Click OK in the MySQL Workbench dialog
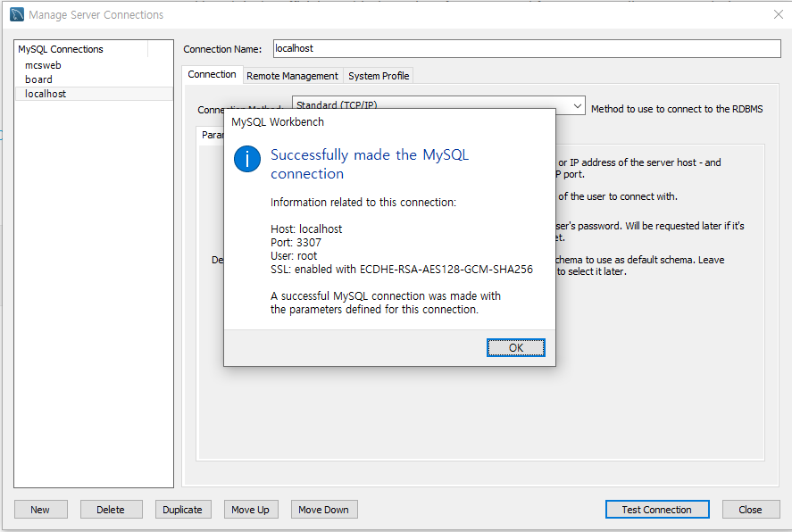The width and height of the screenshot is (792, 532). click(x=516, y=348)
